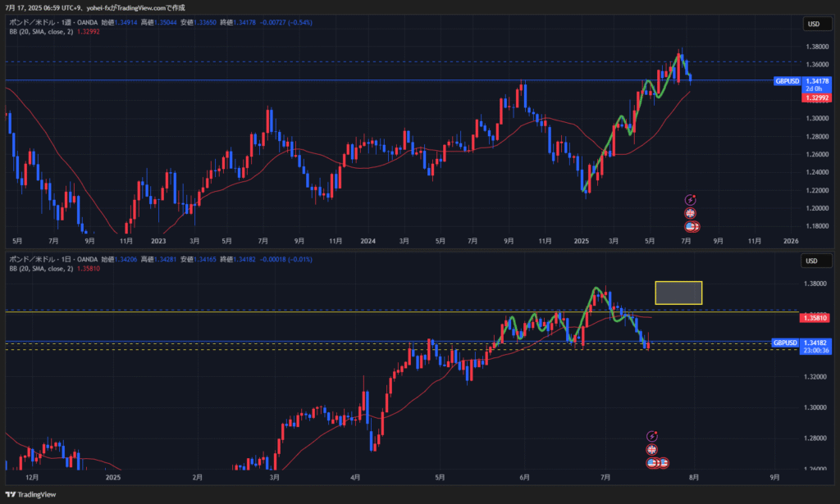Image resolution: width=840 pixels, height=504 pixels.
Task: Click the 1.24000 price axis tick
Action: click(x=817, y=172)
